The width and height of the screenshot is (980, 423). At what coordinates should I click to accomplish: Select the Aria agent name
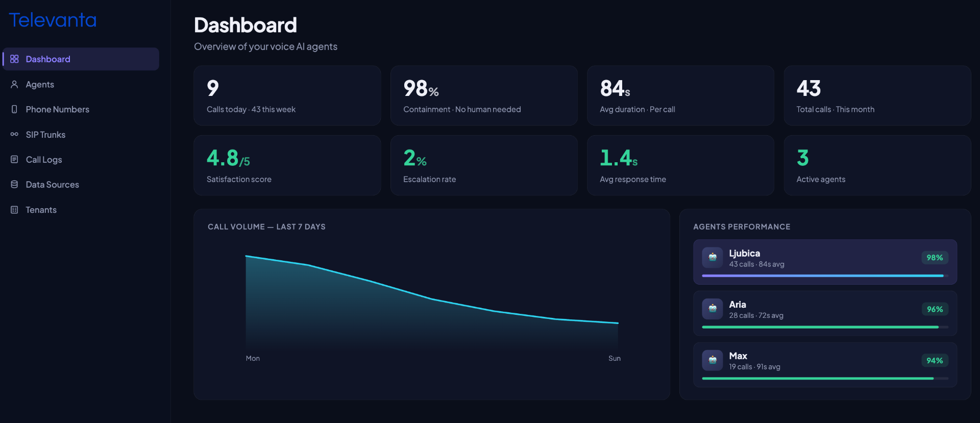coord(738,305)
